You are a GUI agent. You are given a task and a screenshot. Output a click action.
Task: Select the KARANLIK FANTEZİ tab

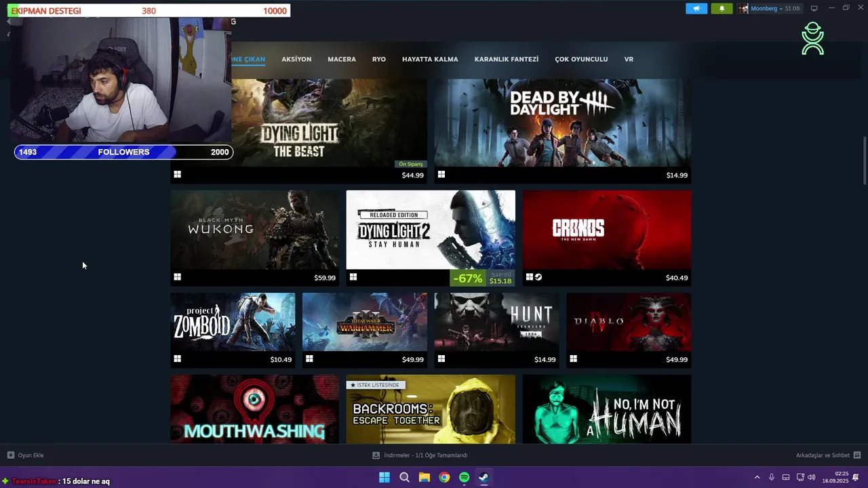507,59
